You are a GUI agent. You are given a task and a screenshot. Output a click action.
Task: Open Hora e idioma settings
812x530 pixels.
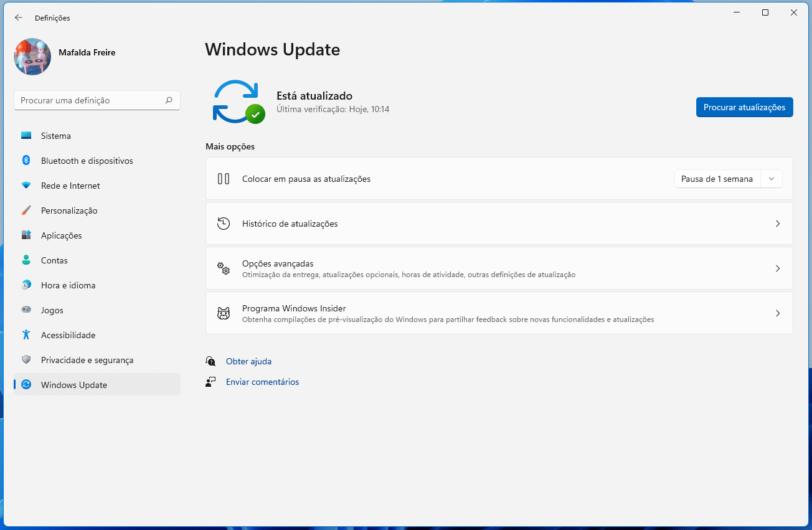68,285
